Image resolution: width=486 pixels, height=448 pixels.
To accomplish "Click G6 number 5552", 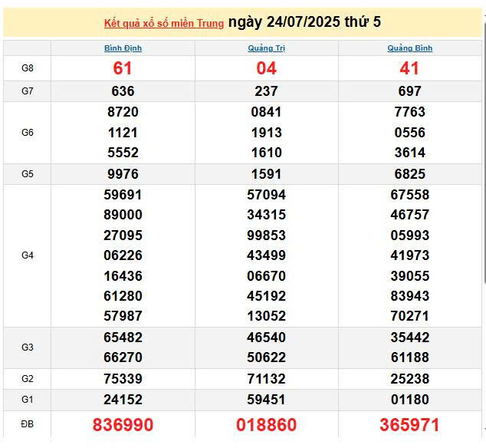I will tap(123, 153).
